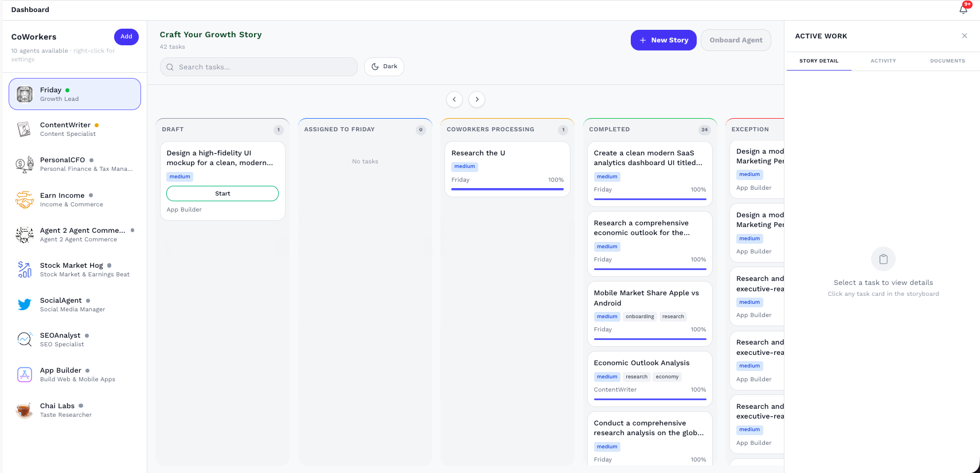Click the Stock Market Hog chart icon
Image resolution: width=980 pixels, height=473 pixels.
[25, 269]
